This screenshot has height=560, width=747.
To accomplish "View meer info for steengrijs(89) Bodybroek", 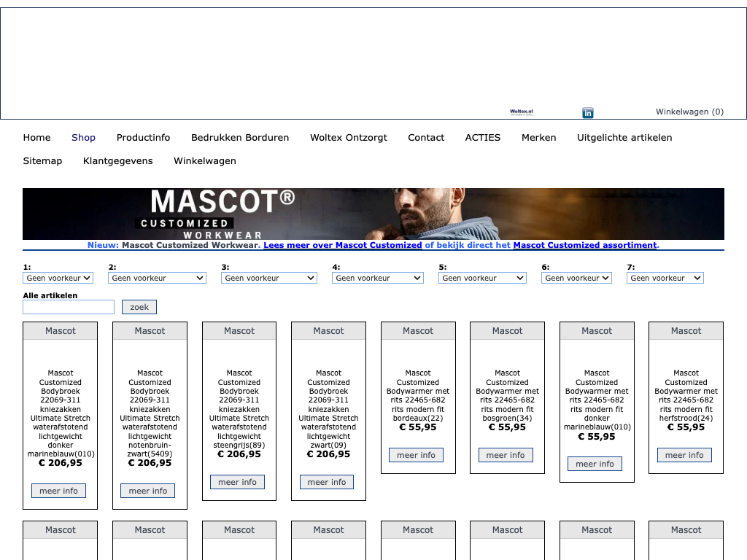I will [x=238, y=482].
